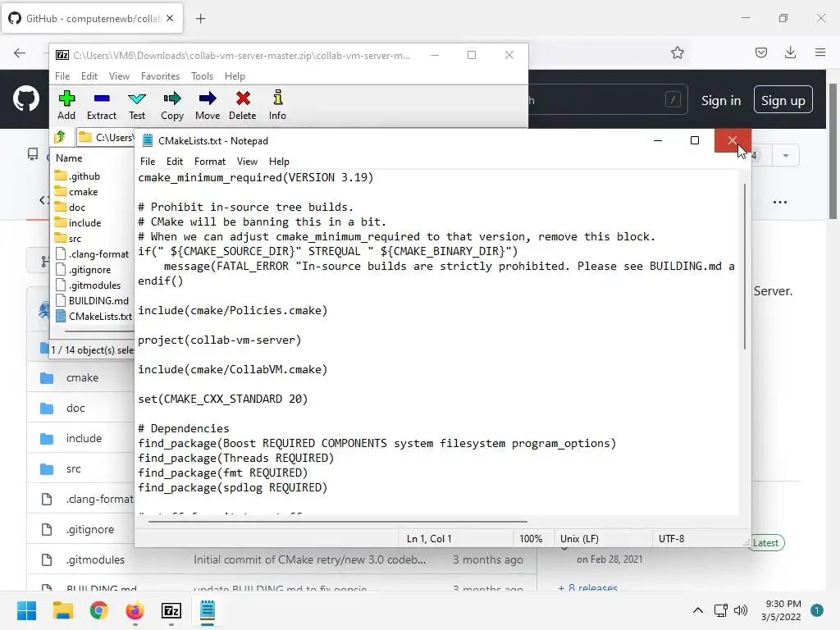Click the red Delete icon in 7-Zip

pyautogui.click(x=243, y=106)
